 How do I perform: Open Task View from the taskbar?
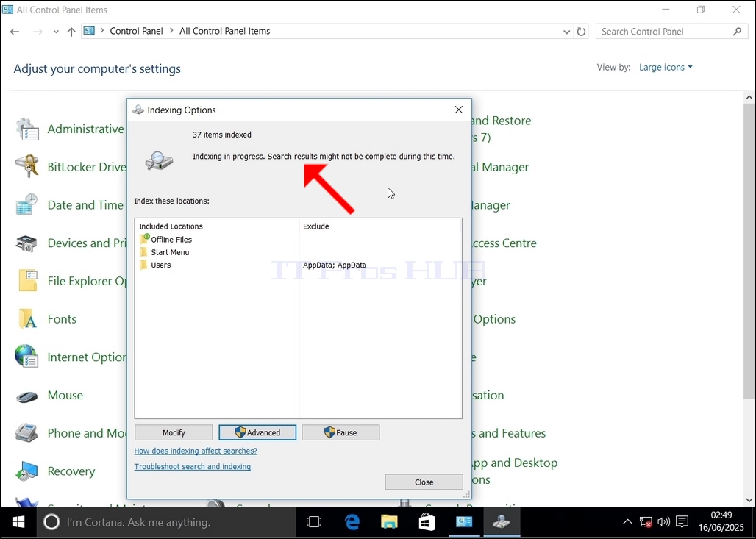pyautogui.click(x=314, y=522)
